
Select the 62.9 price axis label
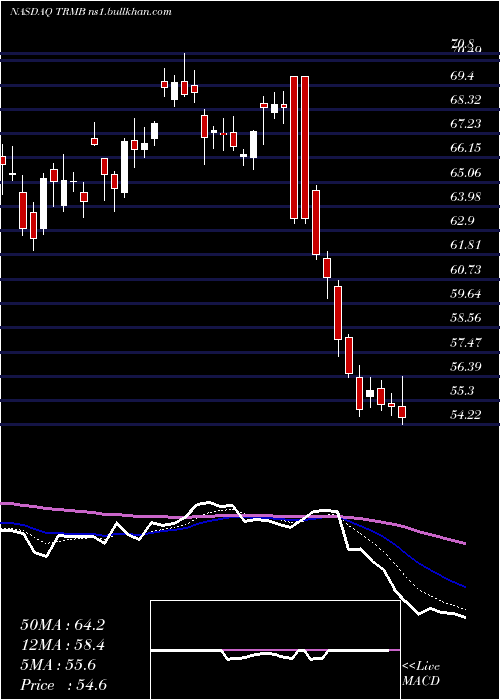pos(462,221)
